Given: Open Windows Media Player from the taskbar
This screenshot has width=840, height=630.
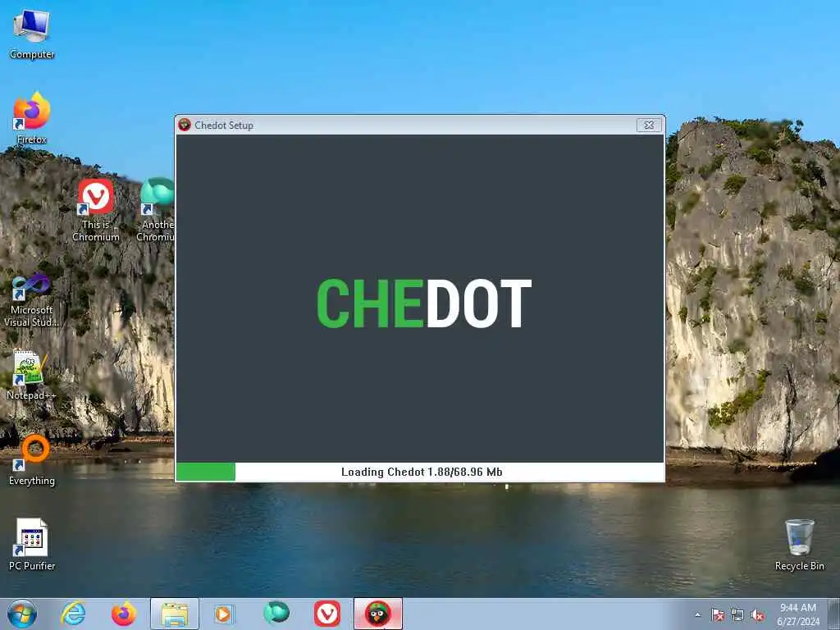Looking at the screenshot, I should 224,614.
